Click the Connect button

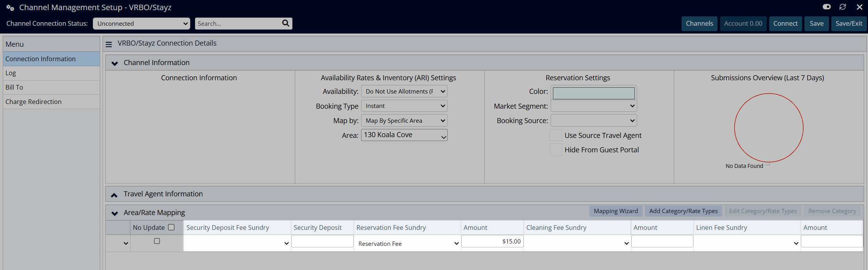pos(786,23)
